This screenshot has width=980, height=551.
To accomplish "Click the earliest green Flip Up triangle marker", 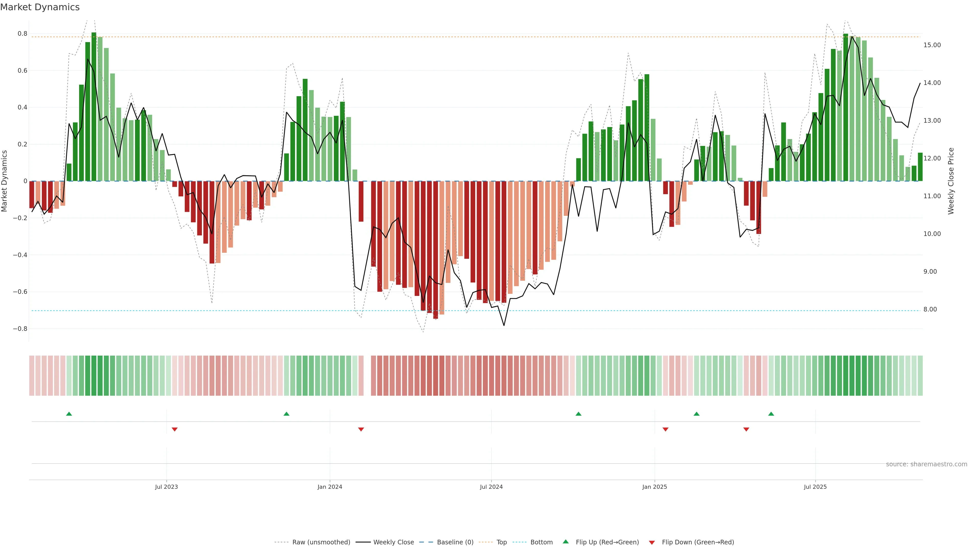I will 69,414.
